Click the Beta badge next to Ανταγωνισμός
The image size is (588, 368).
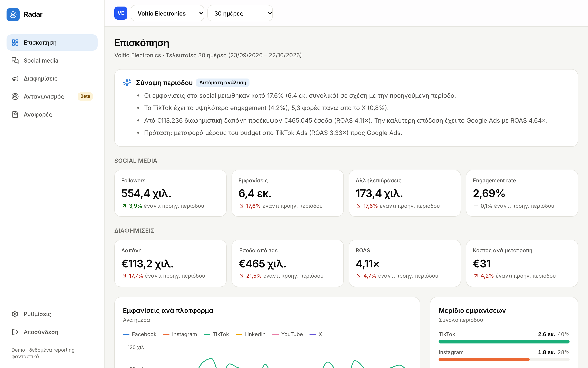click(85, 96)
